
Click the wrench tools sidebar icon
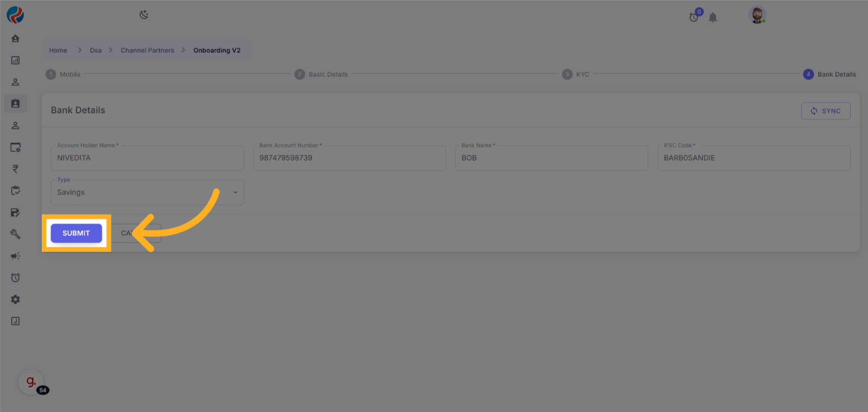(16, 234)
